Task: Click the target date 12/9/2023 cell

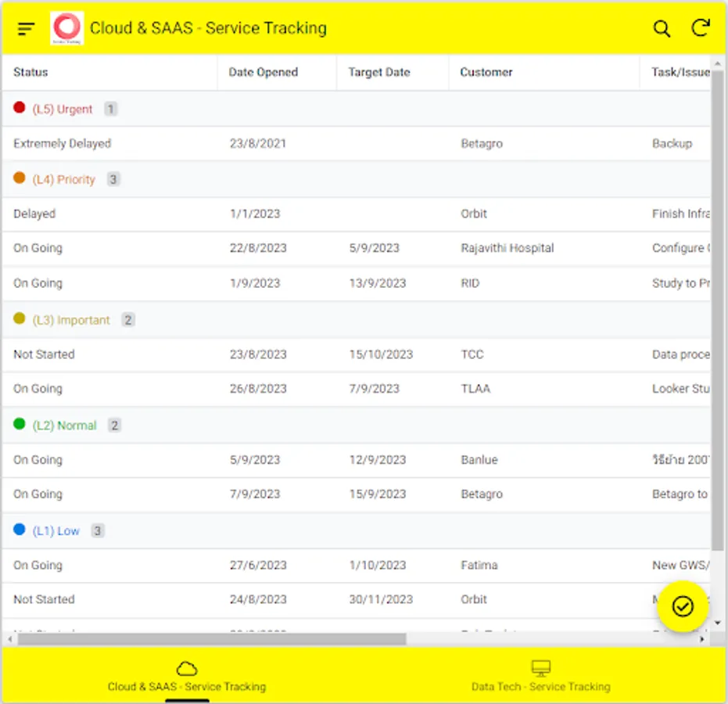Action: tap(378, 460)
